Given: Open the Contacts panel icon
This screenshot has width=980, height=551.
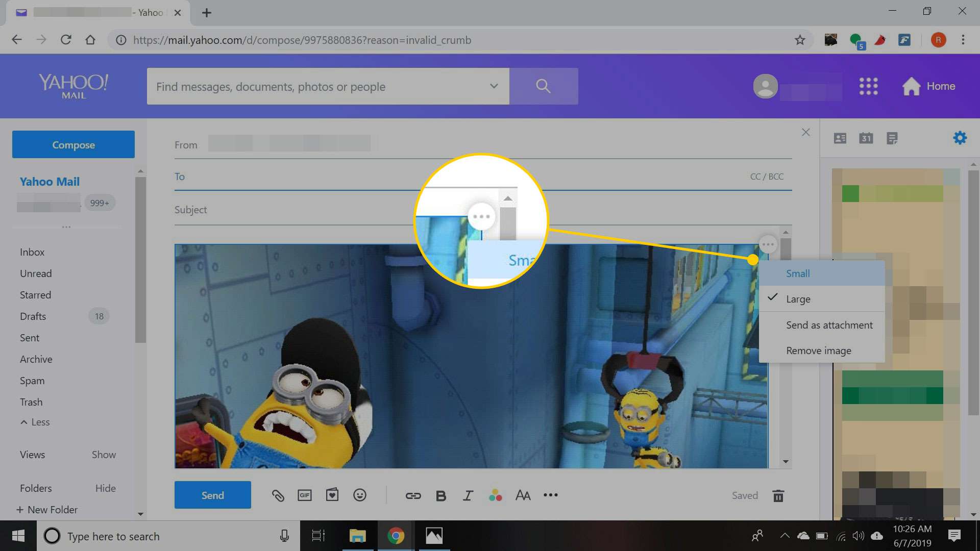Looking at the screenshot, I should point(840,138).
